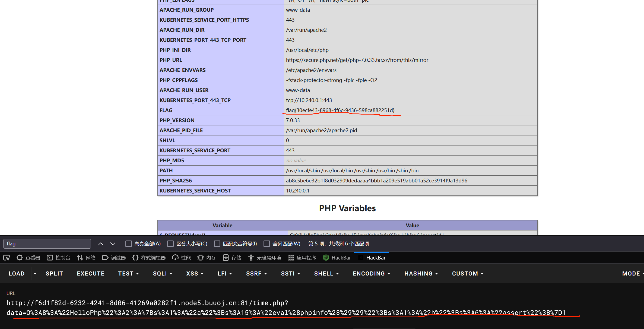Viewport: 644px width, 329px height.
Task: Click the SPLIT button in HackBar
Action: 54,274
